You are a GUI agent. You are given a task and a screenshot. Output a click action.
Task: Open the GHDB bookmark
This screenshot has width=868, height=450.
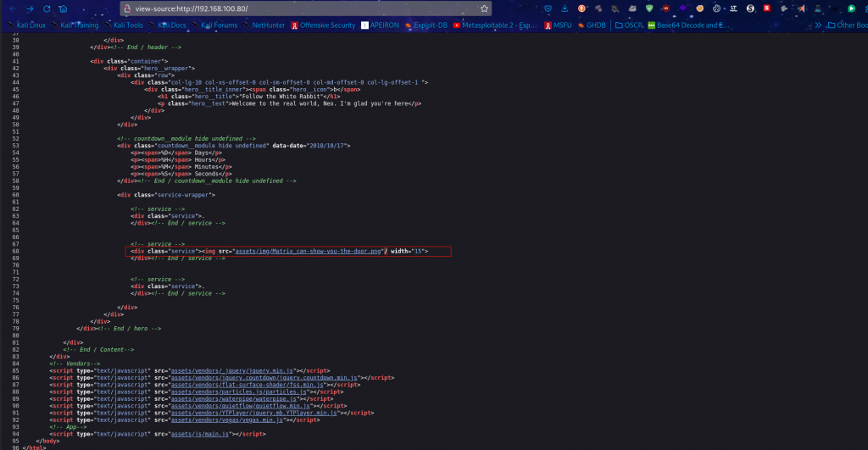click(x=592, y=25)
